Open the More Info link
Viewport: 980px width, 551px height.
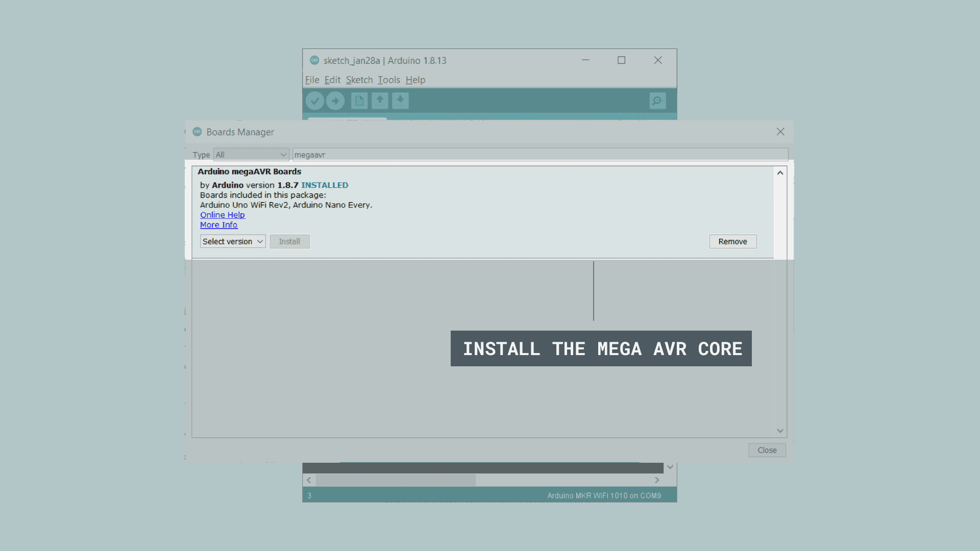tap(218, 225)
